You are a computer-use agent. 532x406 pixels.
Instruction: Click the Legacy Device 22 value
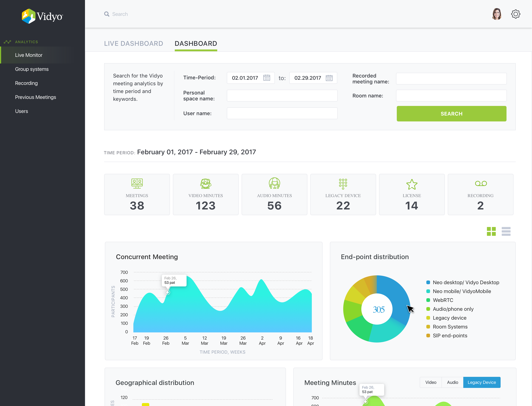pos(343,206)
